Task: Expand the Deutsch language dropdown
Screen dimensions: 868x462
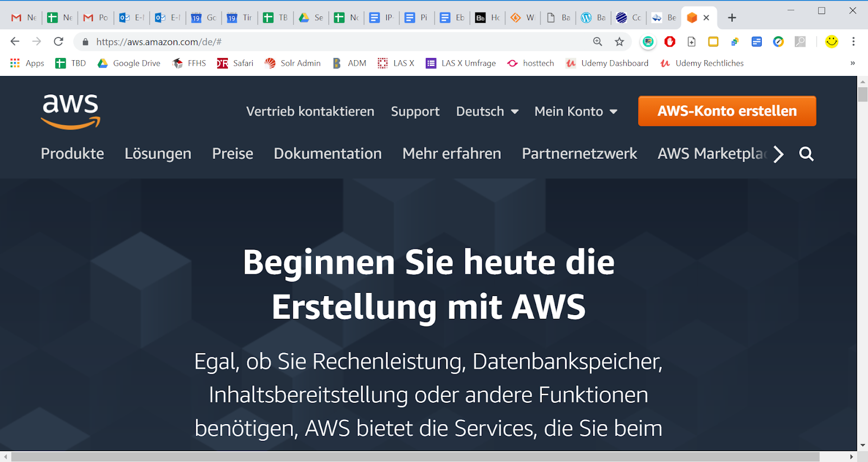Action: (x=487, y=111)
